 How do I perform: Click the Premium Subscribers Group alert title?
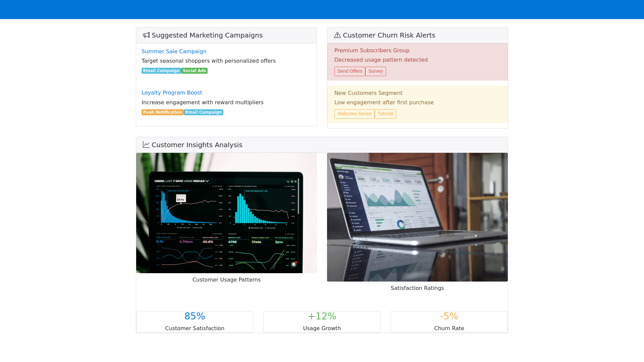click(x=372, y=51)
